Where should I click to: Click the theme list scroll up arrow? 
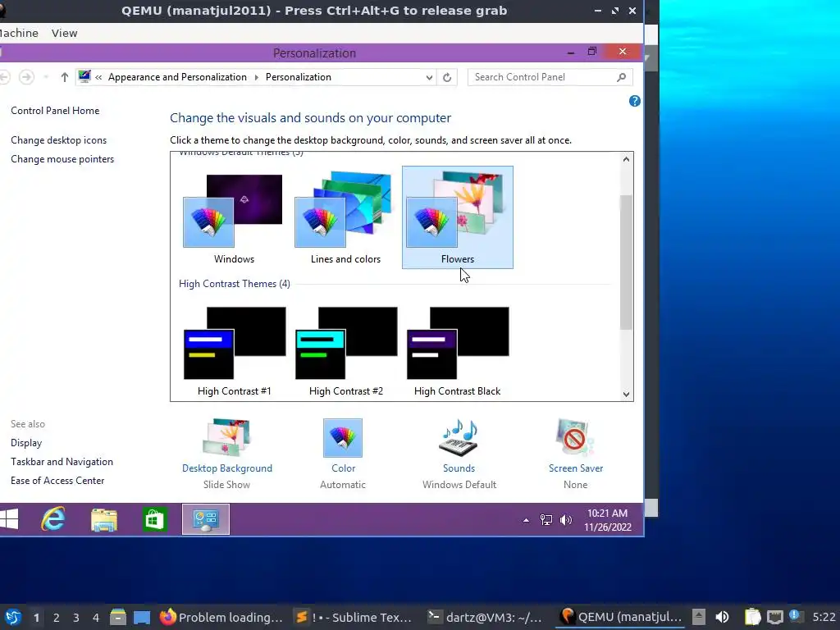coord(626,159)
